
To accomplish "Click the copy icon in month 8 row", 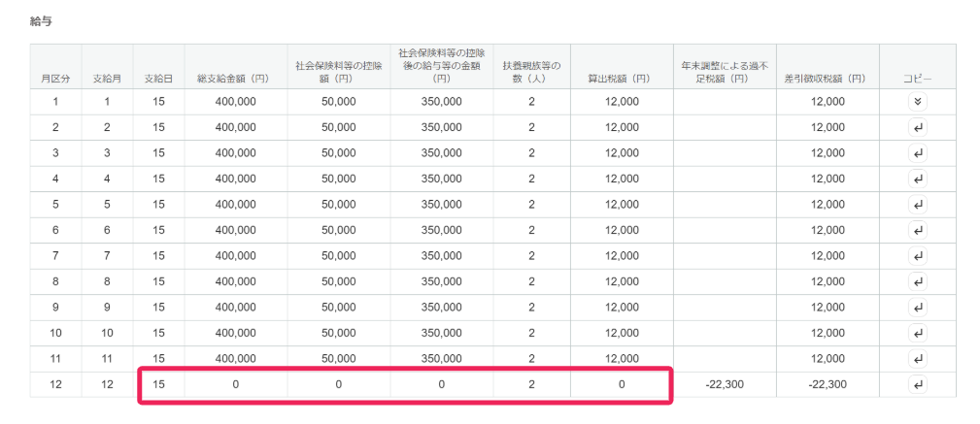I will pos(918,282).
